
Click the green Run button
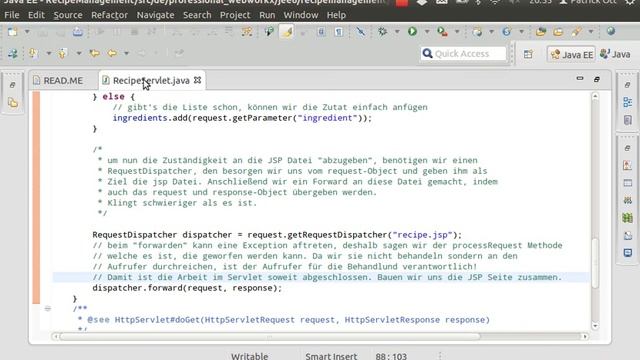pos(412,31)
